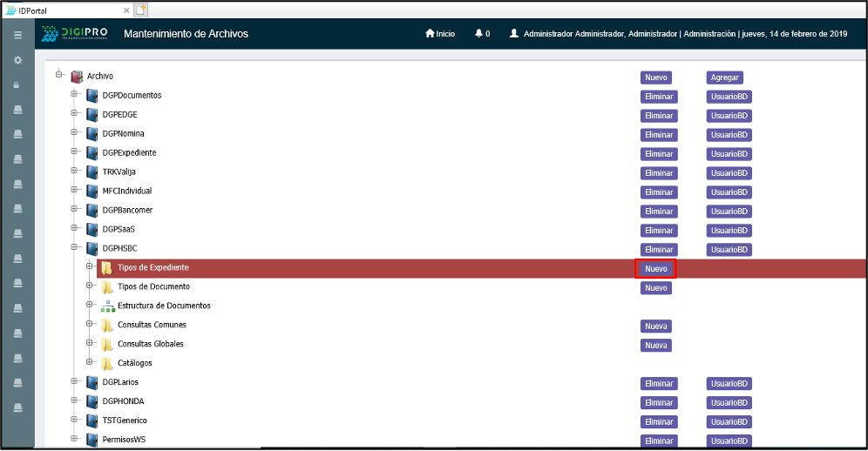Open the notifications bell icon
This screenshot has height=451, width=868.
(478, 33)
